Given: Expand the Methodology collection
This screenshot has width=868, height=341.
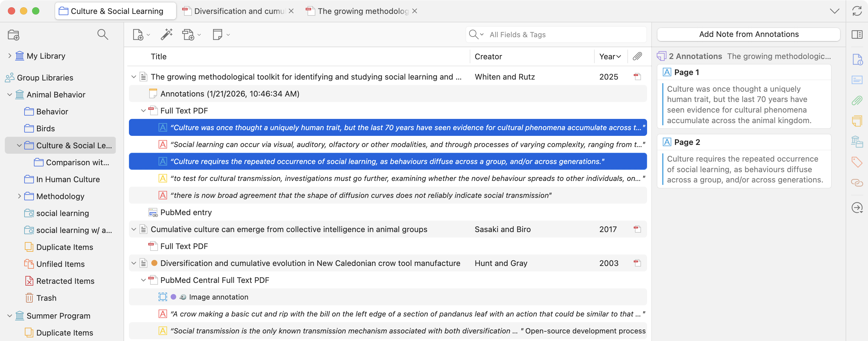Looking at the screenshot, I should click(19, 196).
